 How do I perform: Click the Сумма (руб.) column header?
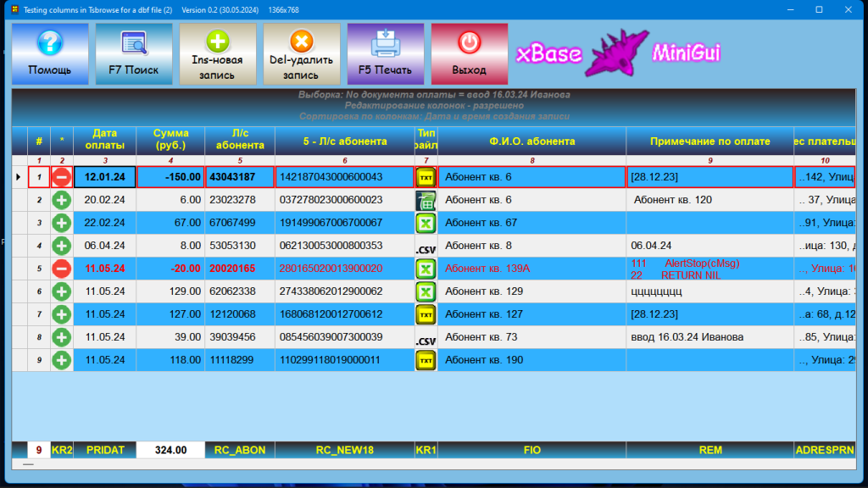coord(170,141)
